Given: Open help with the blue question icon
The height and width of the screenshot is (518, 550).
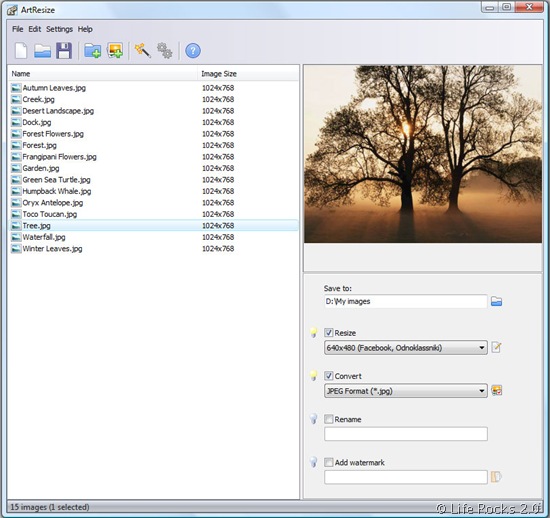Looking at the screenshot, I should pos(193,51).
